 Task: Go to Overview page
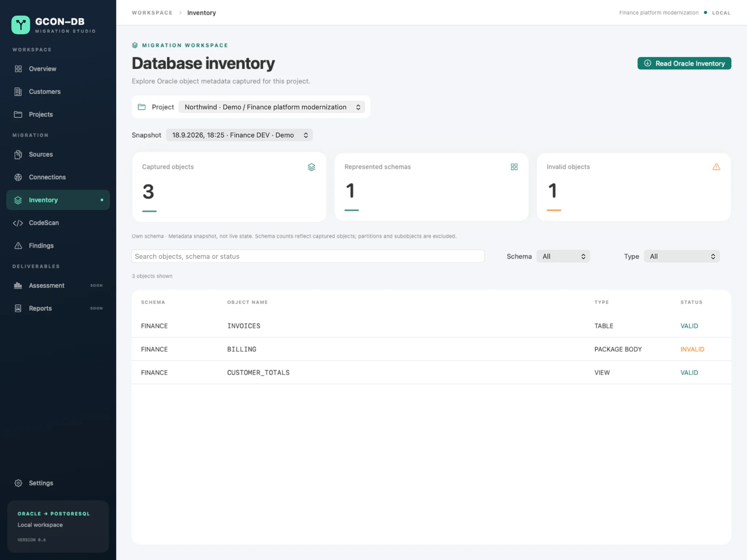[x=58, y=69]
